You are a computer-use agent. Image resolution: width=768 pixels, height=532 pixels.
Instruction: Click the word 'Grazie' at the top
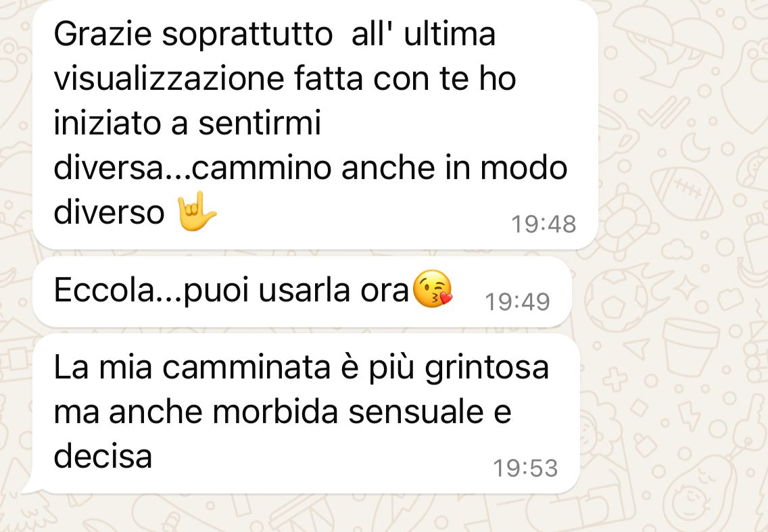(102, 34)
